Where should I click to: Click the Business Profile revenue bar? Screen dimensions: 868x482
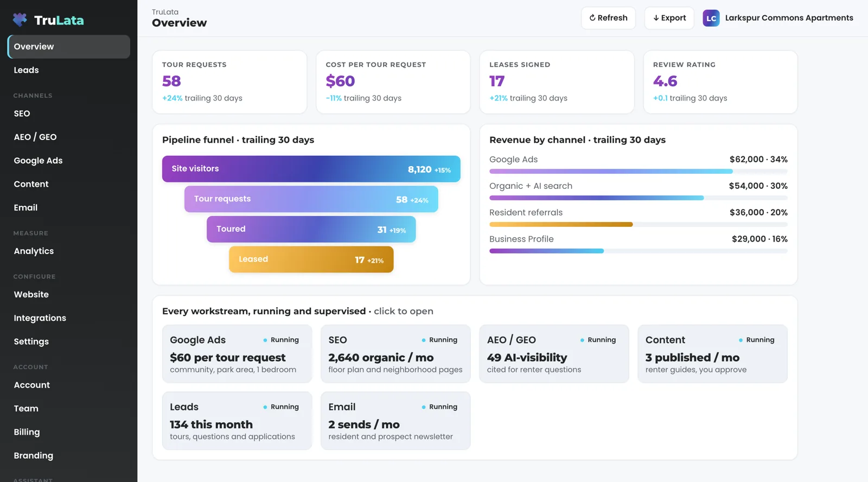[x=639, y=251]
